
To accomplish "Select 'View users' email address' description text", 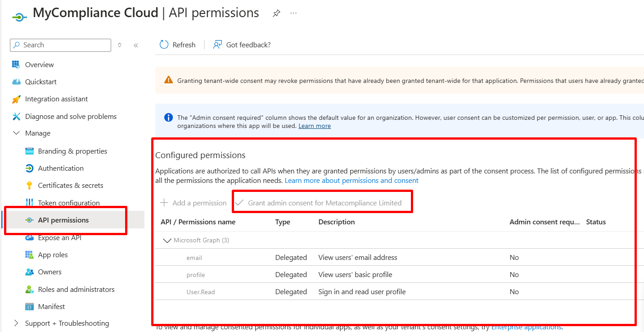I will click(358, 258).
